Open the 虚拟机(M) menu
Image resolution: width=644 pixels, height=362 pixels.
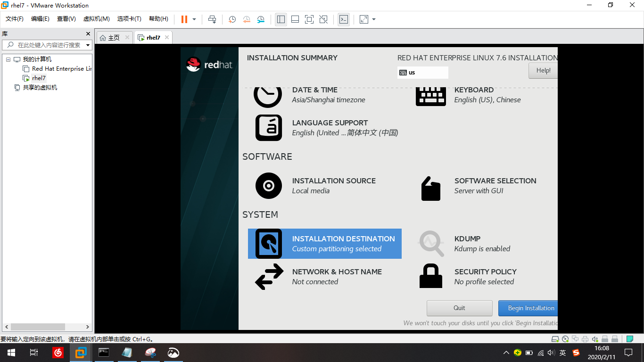coord(97,19)
